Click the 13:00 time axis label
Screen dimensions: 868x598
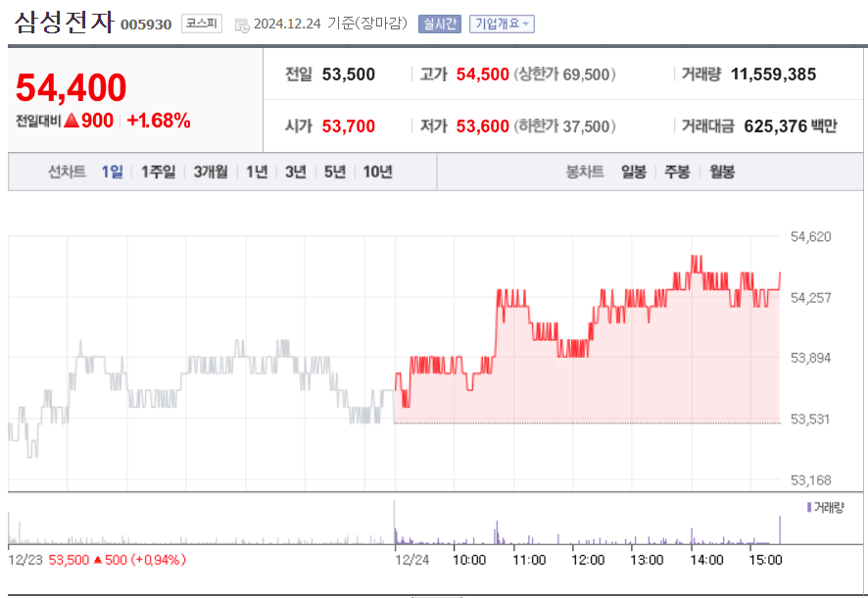point(647,560)
